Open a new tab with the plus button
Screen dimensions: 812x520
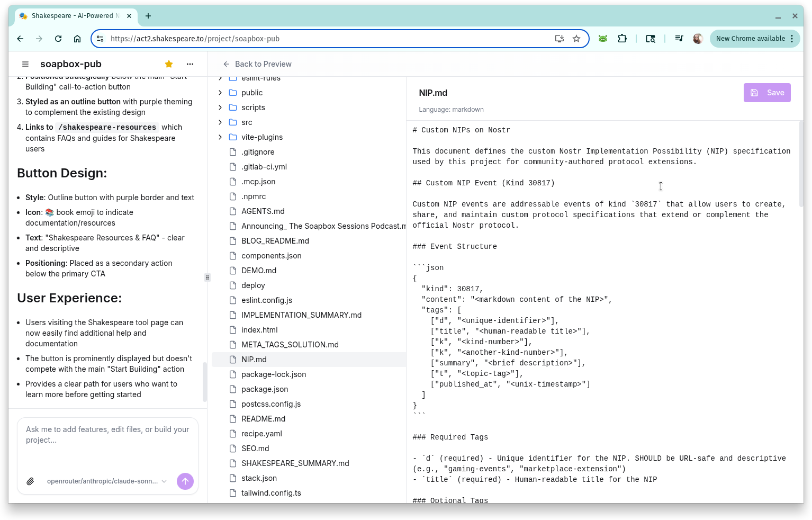click(148, 16)
